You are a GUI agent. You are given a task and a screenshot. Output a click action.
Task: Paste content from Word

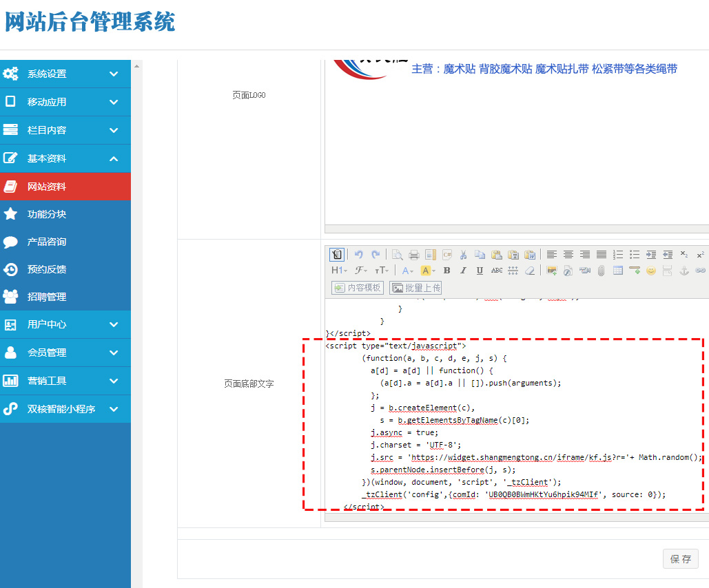tap(530, 255)
